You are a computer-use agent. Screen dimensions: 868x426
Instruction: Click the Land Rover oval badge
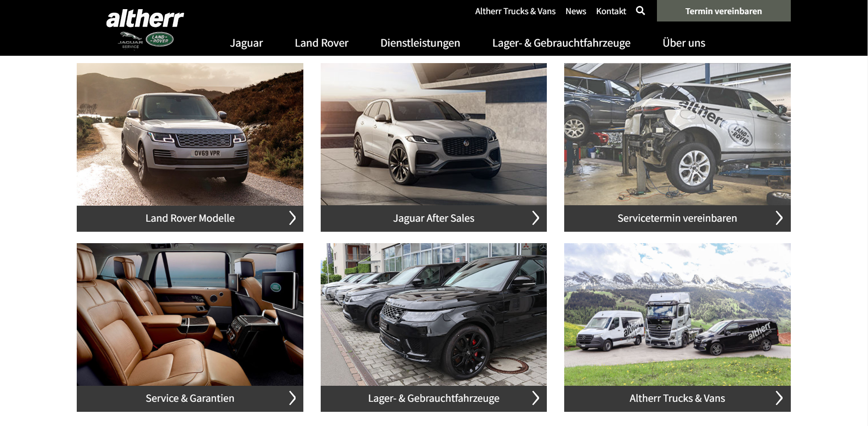(x=160, y=39)
